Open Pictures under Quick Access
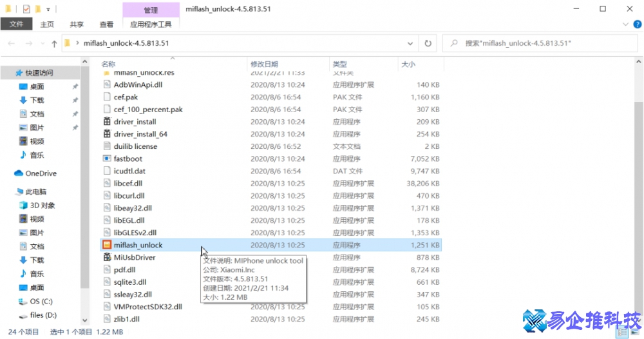The height and width of the screenshot is (339, 644). click(32, 128)
